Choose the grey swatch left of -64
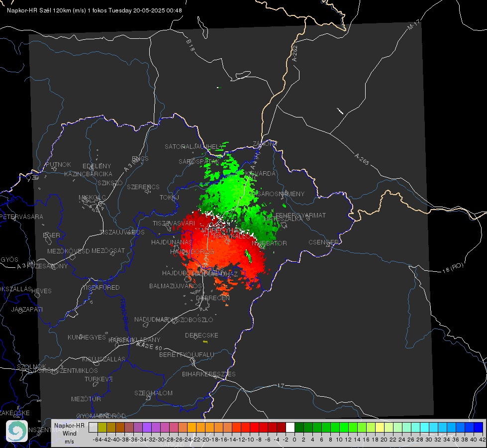This screenshot has width=487, height=448. [93, 427]
